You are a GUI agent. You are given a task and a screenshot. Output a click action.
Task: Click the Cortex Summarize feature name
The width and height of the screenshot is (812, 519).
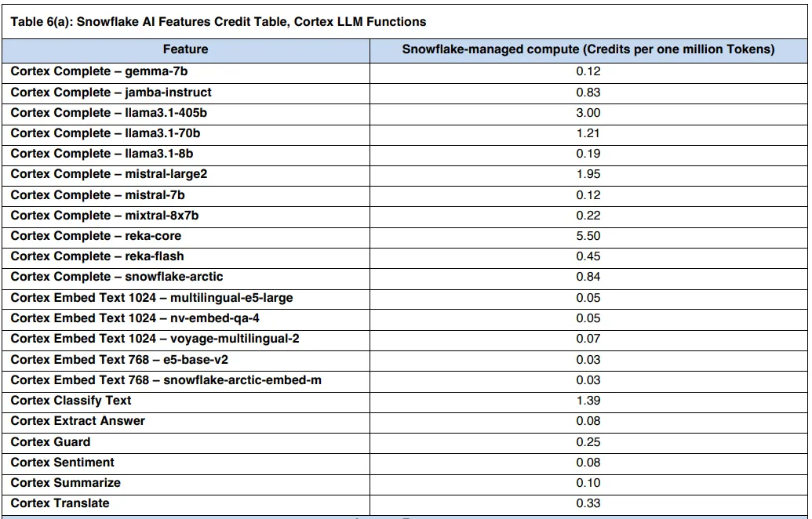coord(65,483)
